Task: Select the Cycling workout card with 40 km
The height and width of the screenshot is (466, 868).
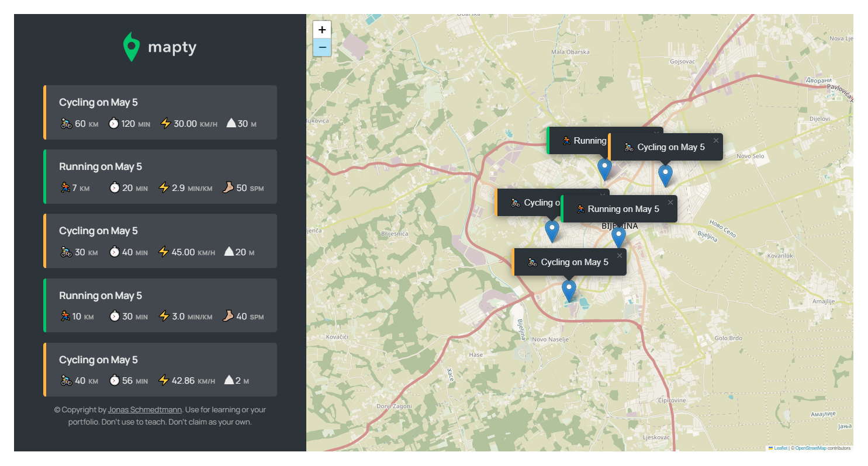Action: 160,370
